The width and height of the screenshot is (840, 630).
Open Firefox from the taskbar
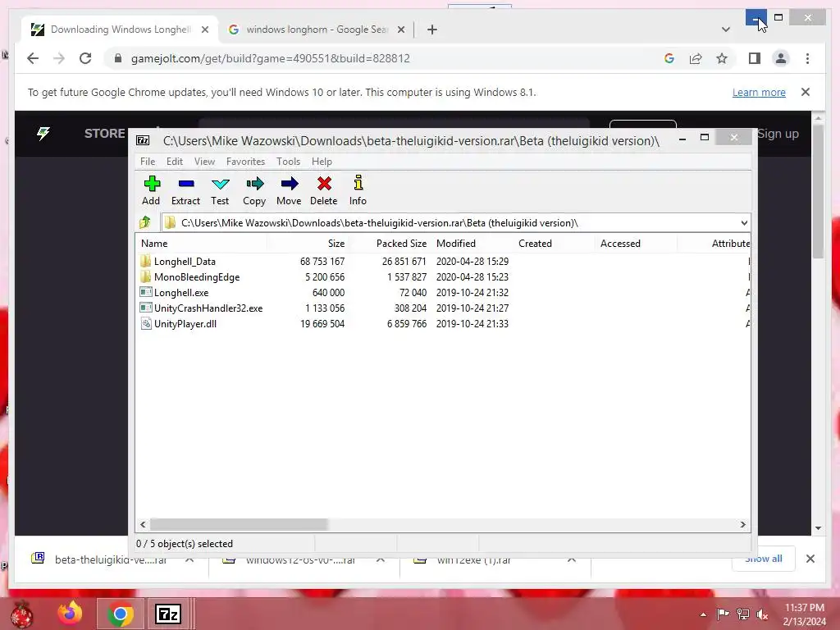(x=71, y=614)
